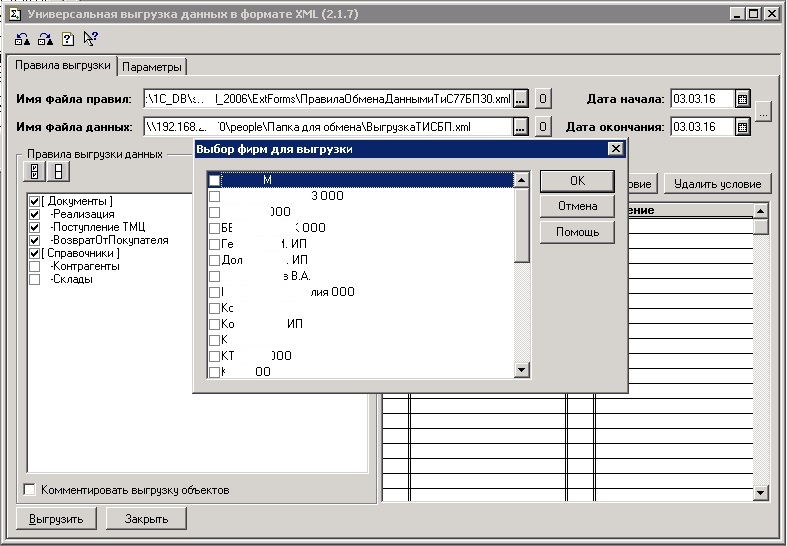Check the firm row starting with 'Ге'
Screen dimensions: 787x546
click(x=214, y=244)
